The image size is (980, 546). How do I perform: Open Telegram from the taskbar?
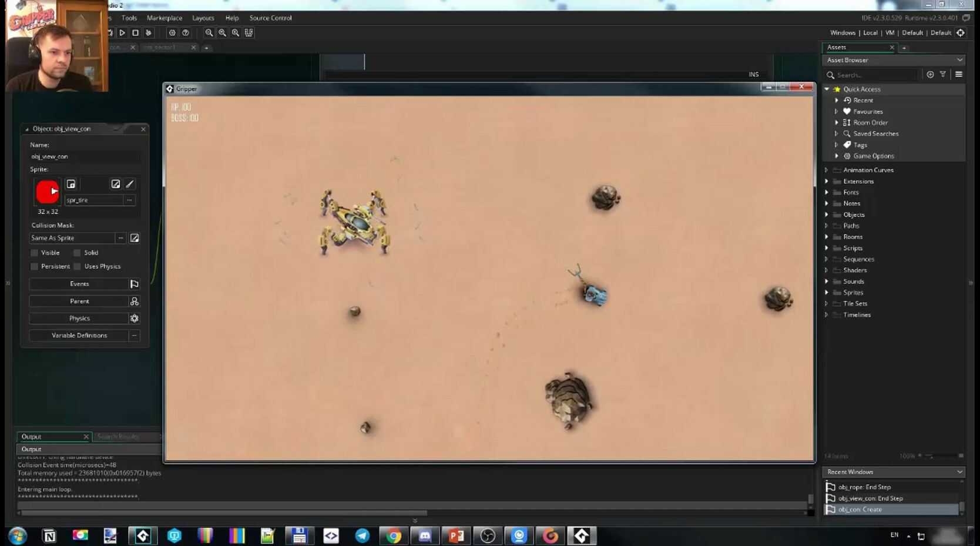(x=363, y=535)
